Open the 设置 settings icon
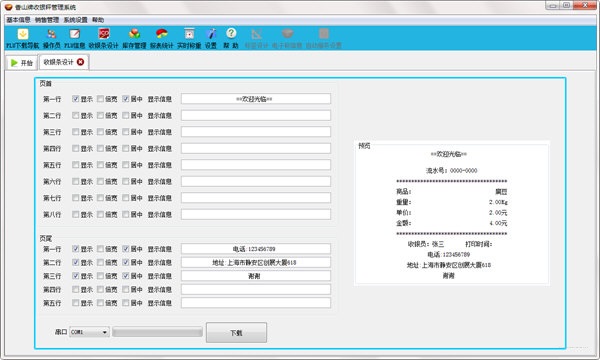 [x=211, y=38]
